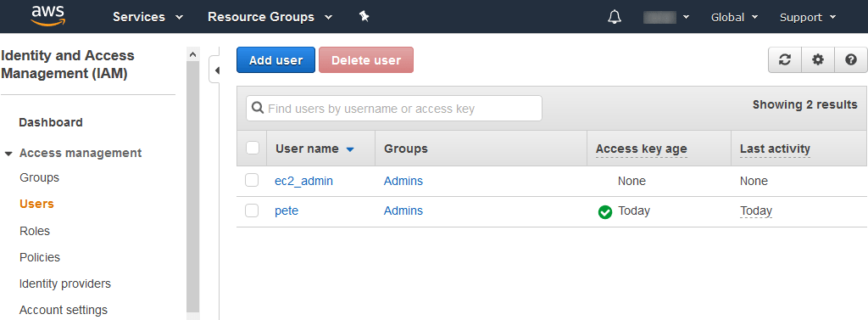Click the Showing 2 results text
The width and height of the screenshot is (868, 320).
tap(805, 104)
